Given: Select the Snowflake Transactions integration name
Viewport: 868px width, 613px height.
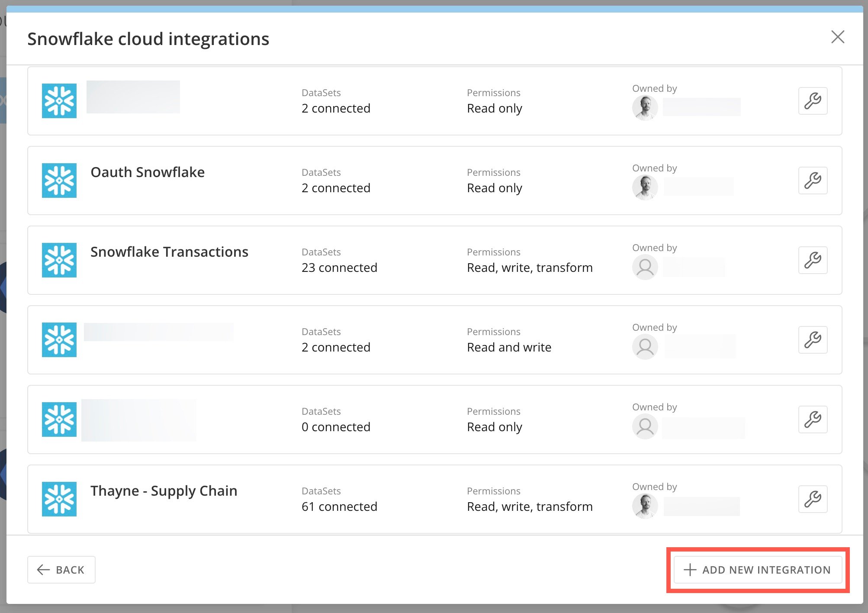Looking at the screenshot, I should [x=169, y=252].
